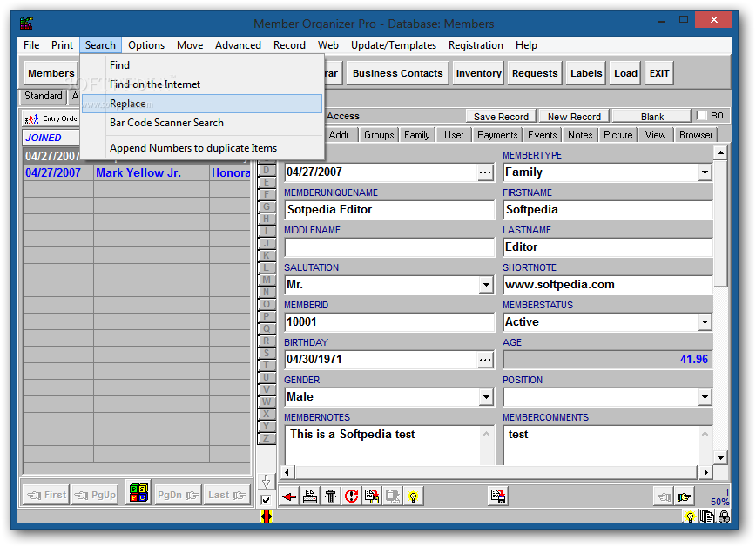Choose Bar Code Scanner Search
756x547 pixels.
click(202, 123)
